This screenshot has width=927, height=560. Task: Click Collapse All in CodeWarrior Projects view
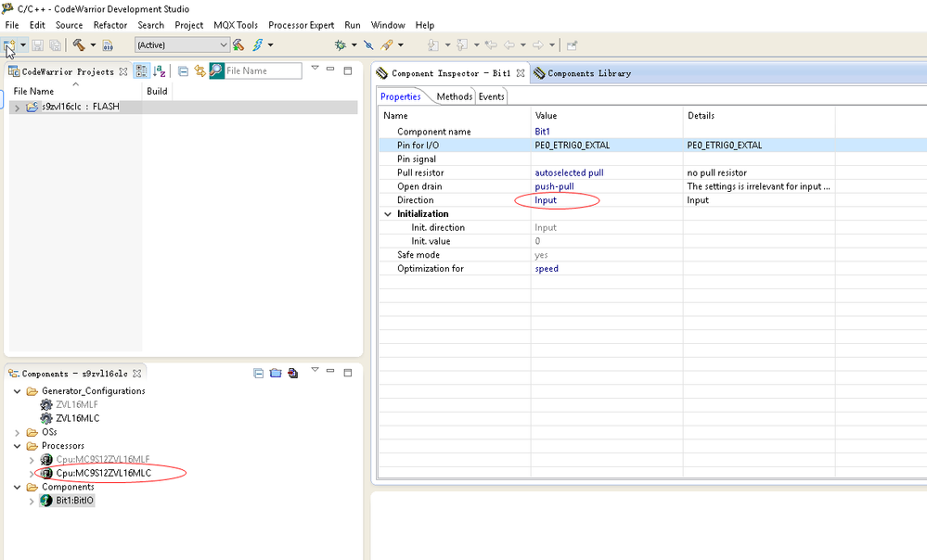click(x=184, y=70)
